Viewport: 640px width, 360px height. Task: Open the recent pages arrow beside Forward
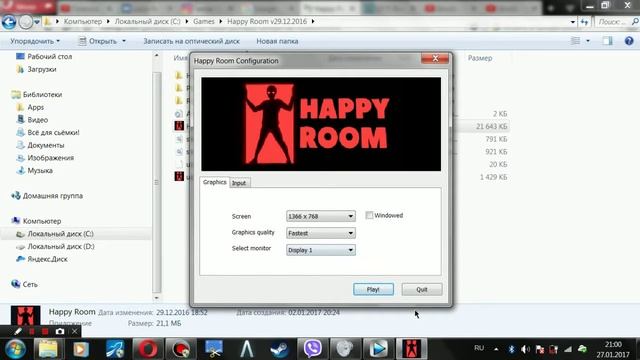click(x=37, y=22)
